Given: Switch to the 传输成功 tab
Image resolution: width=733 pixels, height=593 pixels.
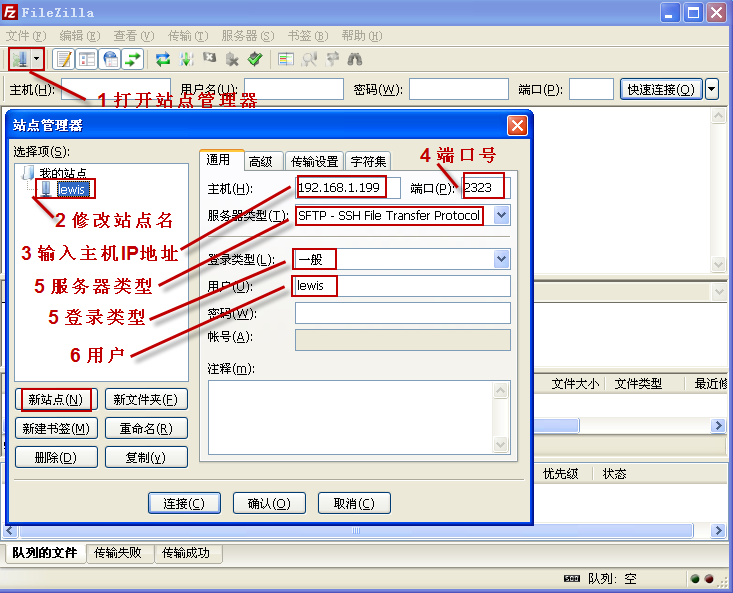Looking at the screenshot, I should point(186,554).
